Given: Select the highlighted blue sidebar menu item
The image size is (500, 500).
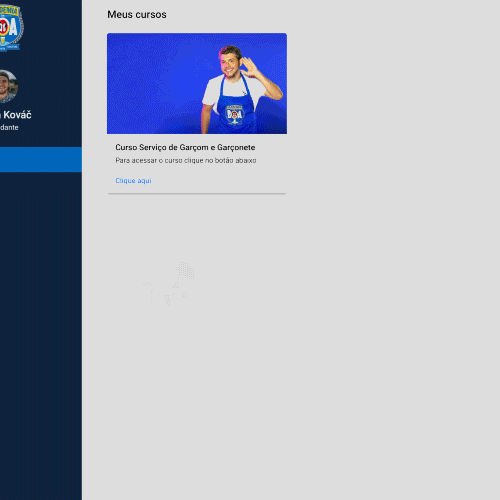Looking at the screenshot, I should pos(41,160).
